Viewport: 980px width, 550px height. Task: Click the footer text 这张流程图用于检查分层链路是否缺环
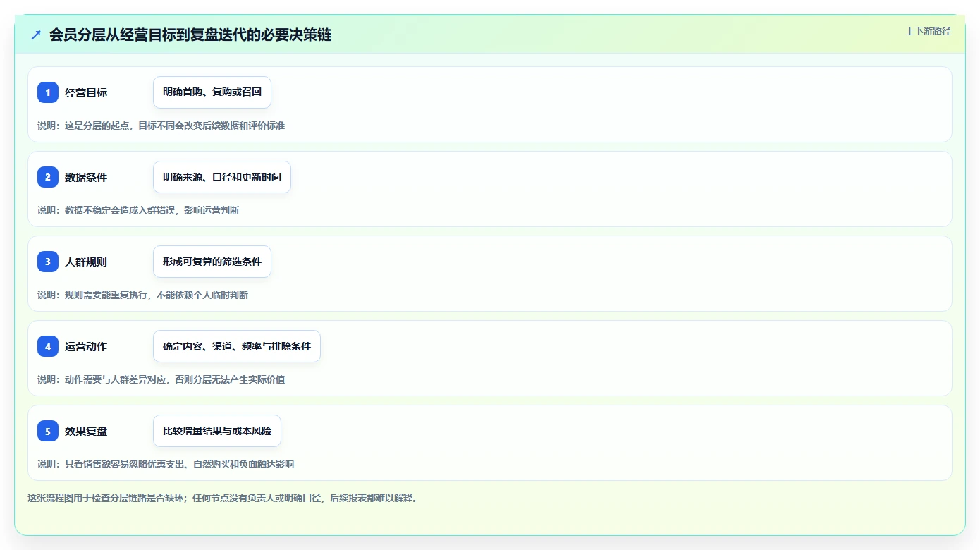[x=223, y=498]
